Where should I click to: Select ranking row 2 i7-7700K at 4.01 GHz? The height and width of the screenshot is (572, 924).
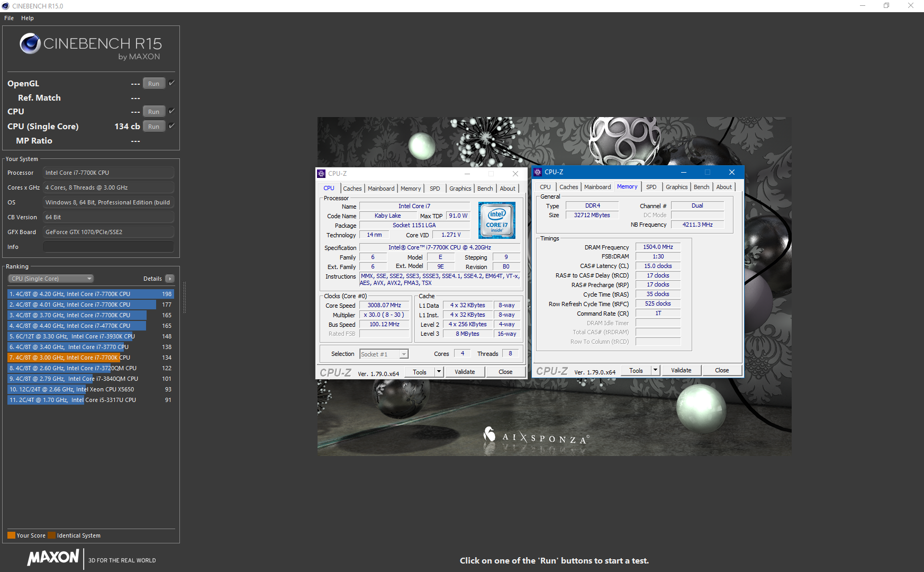90,305
